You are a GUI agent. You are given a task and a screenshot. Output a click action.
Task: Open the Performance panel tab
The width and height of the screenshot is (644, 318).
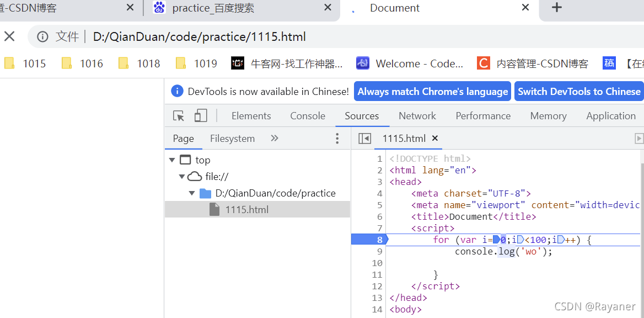point(483,116)
